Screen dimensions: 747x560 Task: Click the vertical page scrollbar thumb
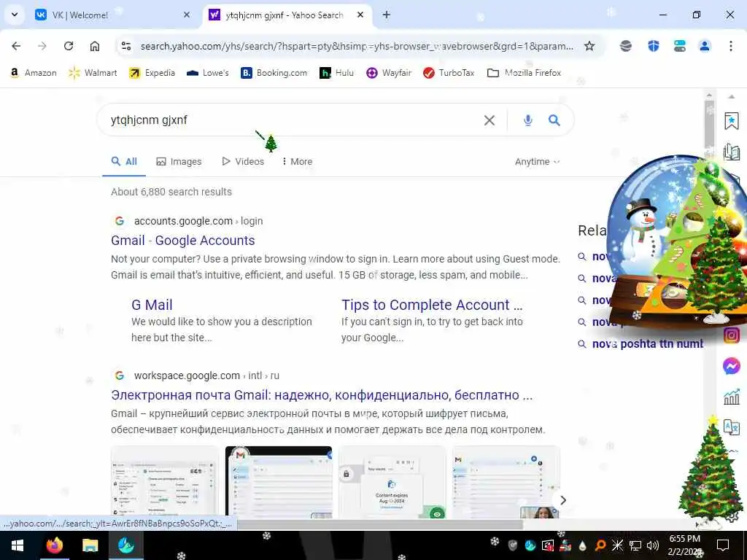coord(709,124)
